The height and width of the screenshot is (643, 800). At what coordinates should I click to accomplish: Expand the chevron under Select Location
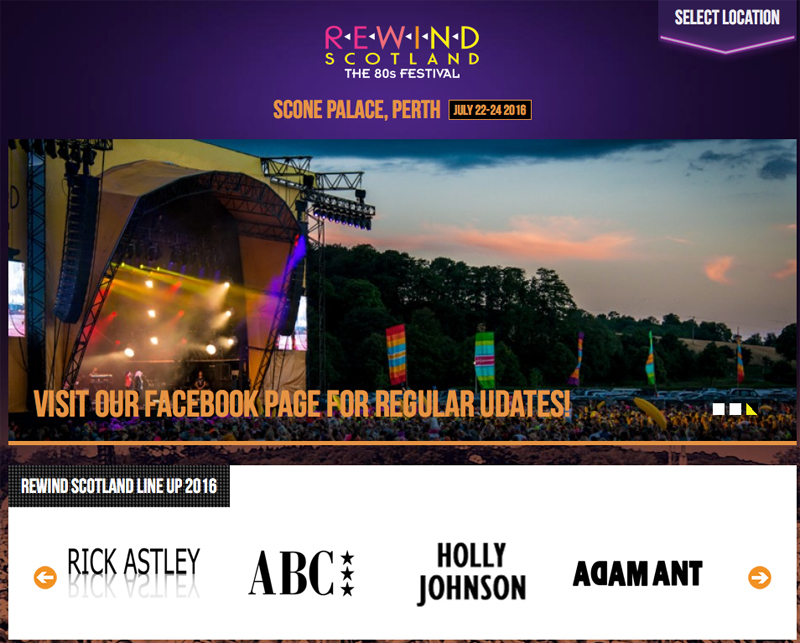727,44
